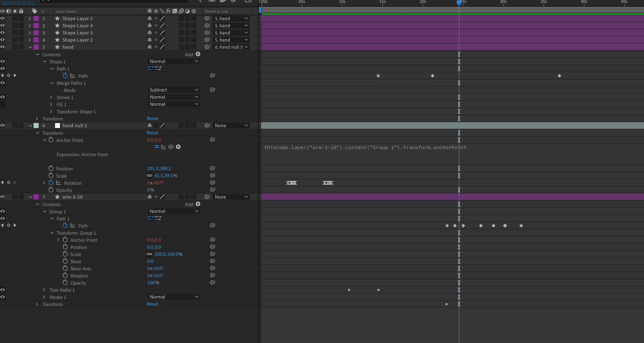This screenshot has height=343, width=644.
Task: Open the Merge Paths Subtract mode dropdown
Action: [174, 90]
